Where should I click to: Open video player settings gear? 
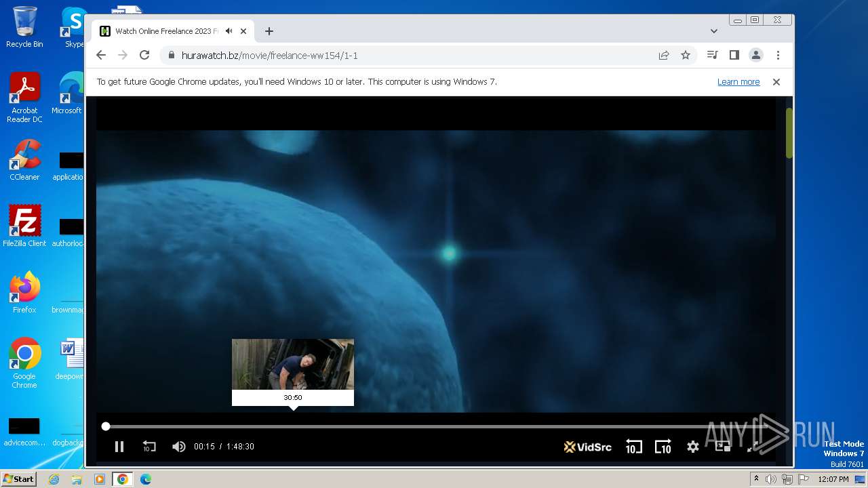coord(692,447)
